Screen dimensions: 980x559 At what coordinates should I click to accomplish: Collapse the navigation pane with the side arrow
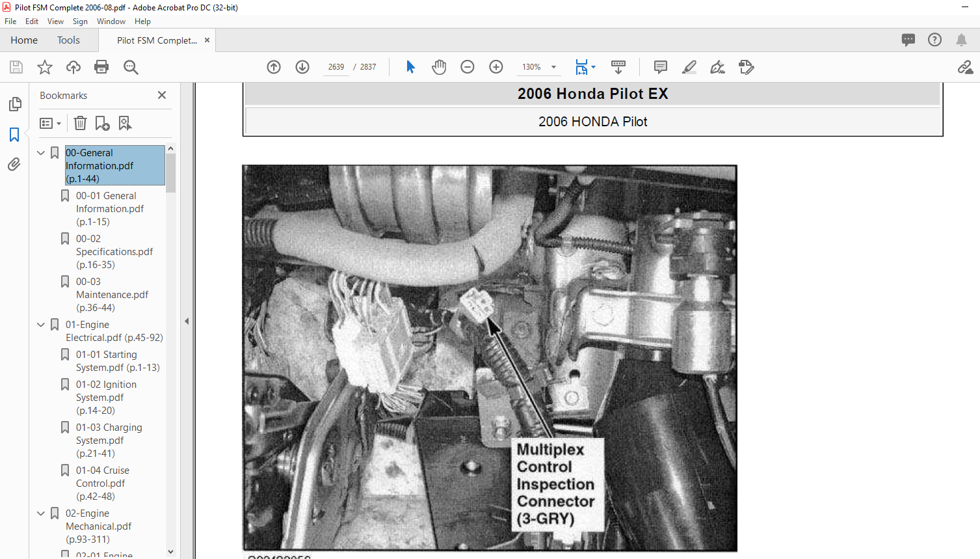click(187, 321)
